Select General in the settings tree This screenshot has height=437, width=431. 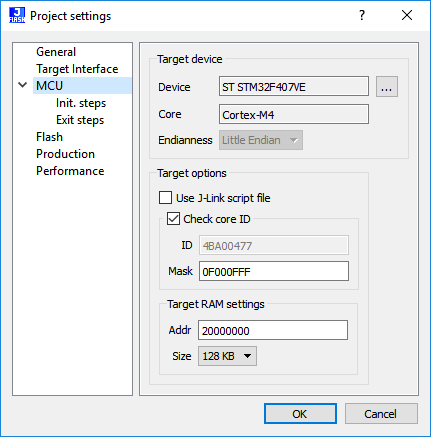[x=56, y=52]
